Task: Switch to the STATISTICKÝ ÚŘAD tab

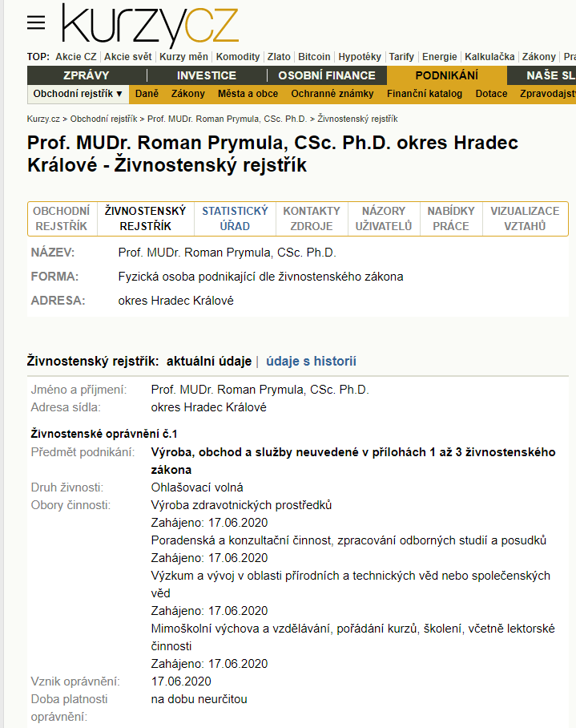Action: pos(235,219)
